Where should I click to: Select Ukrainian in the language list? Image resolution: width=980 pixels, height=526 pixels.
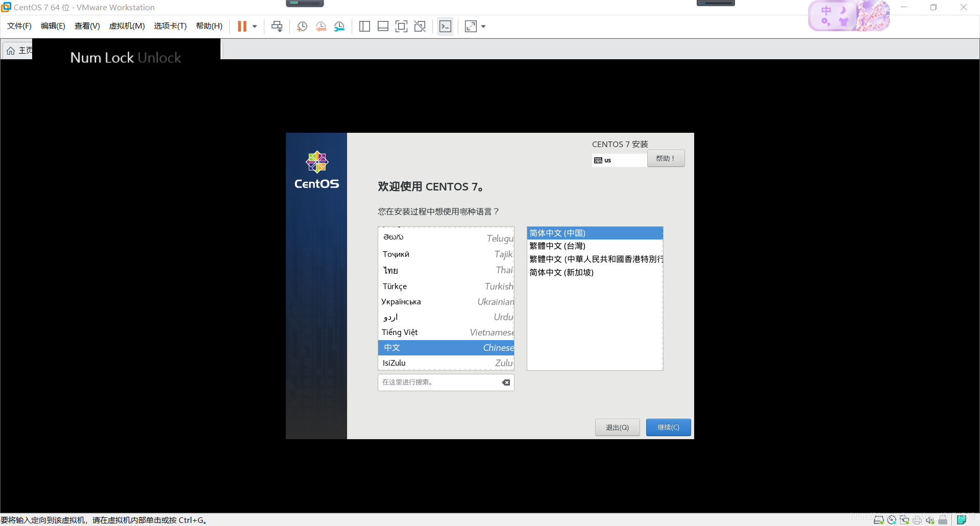coord(446,302)
